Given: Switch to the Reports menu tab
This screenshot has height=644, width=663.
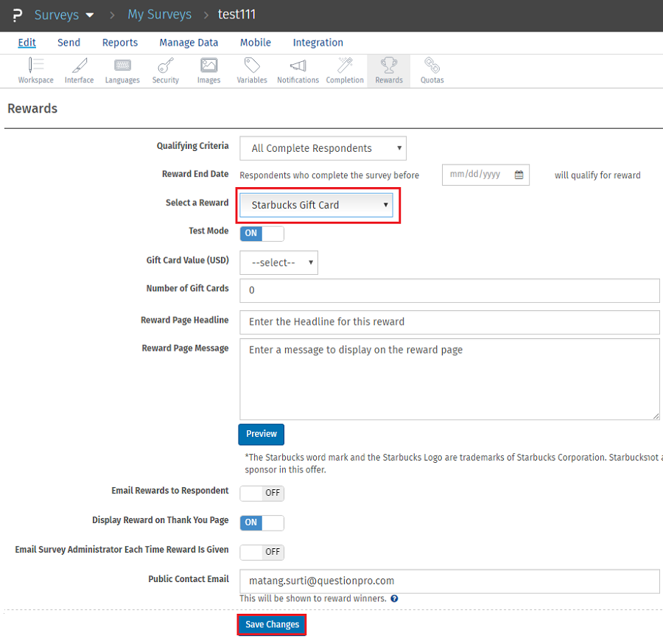Looking at the screenshot, I should click(x=120, y=43).
